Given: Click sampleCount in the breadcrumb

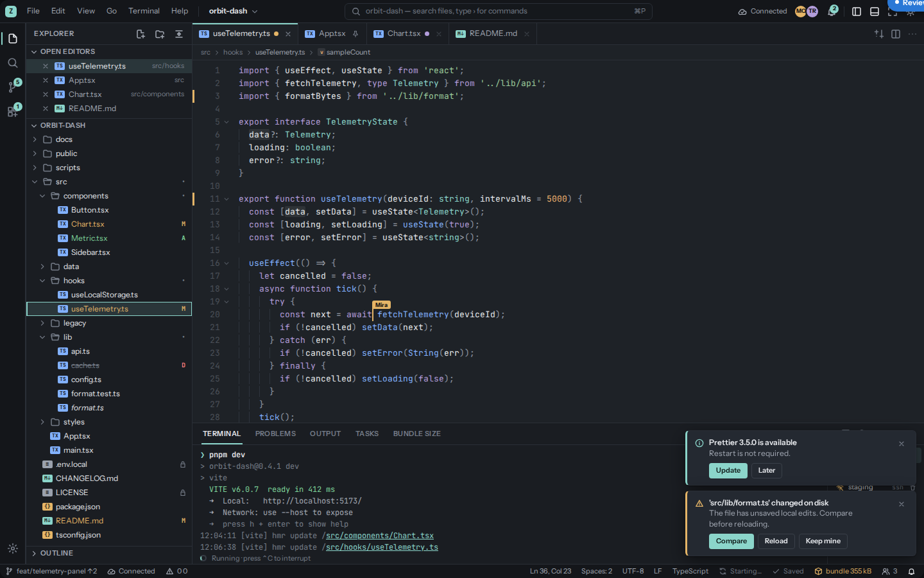Looking at the screenshot, I should (x=345, y=53).
